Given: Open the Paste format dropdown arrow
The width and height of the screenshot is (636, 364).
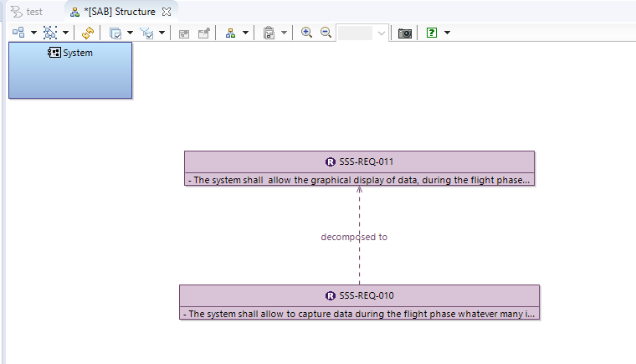Looking at the screenshot, I should tap(284, 33).
